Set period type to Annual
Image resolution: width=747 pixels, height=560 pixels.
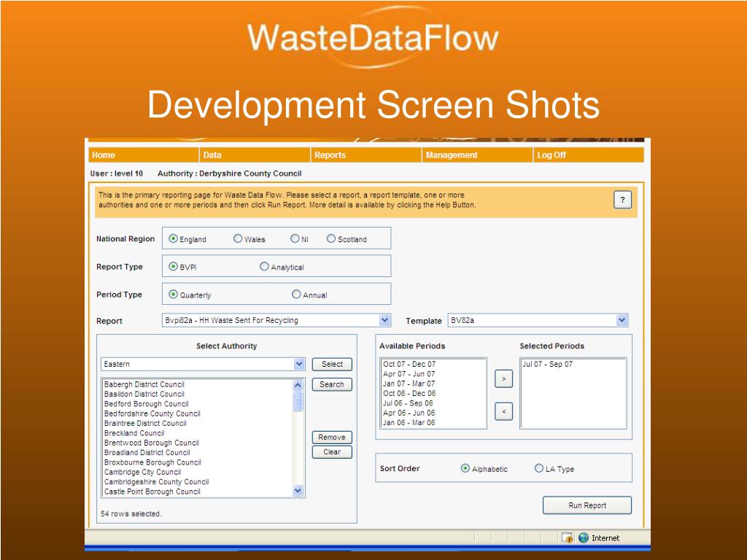pos(296,295)
